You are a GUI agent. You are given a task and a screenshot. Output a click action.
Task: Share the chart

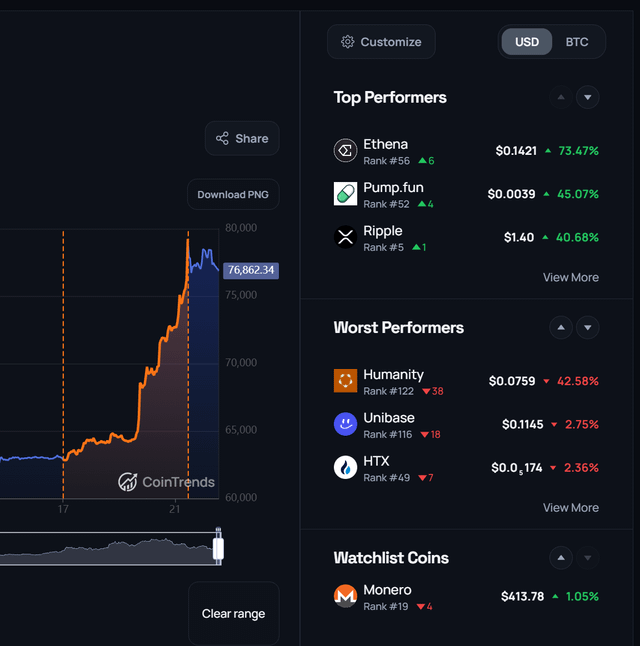pos(242,138)
